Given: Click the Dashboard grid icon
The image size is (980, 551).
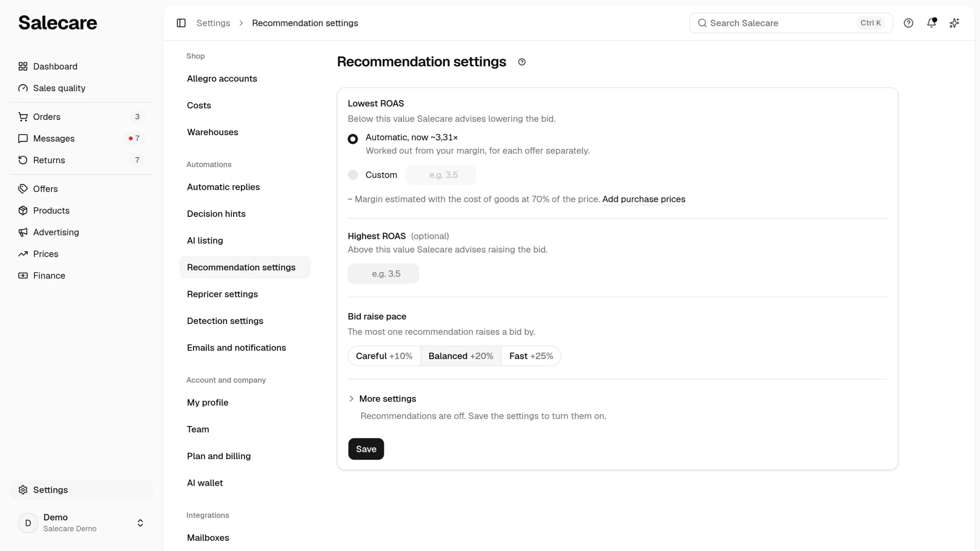Looking at the screenshot, I should coord(23,66).
